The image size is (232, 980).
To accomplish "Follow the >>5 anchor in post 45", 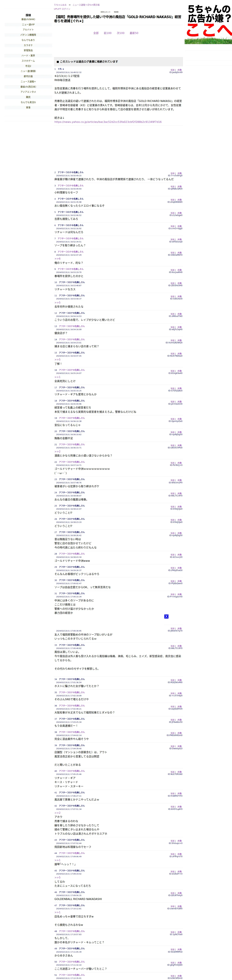I will click(58, 877).
